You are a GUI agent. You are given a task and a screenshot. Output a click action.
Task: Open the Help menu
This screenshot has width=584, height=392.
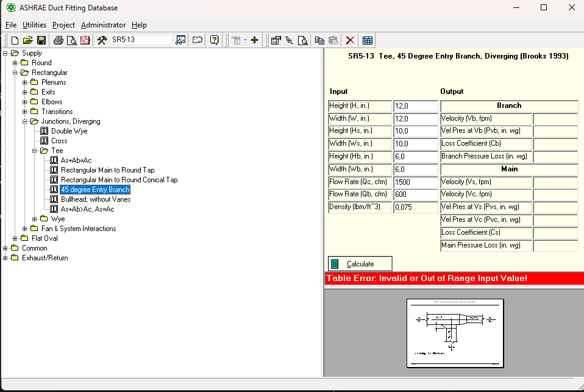(139, 25)
